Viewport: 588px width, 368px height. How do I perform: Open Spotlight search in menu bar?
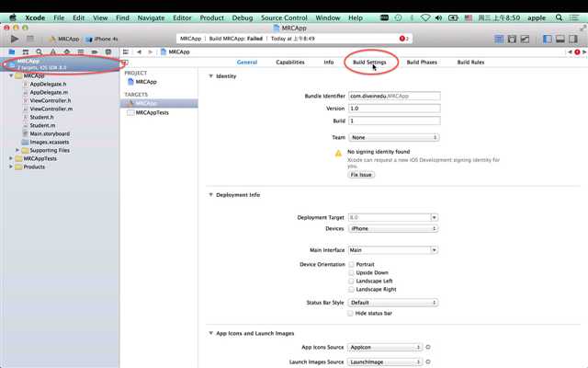(559, 17)
